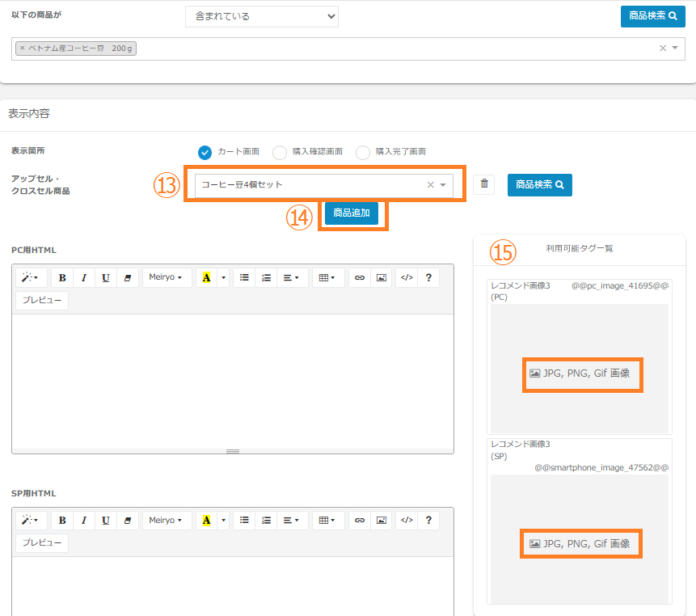The height and width of the screenshot is (616, 696).
Task: Insert link in PC HTML editor
Action: click(360, 278)
